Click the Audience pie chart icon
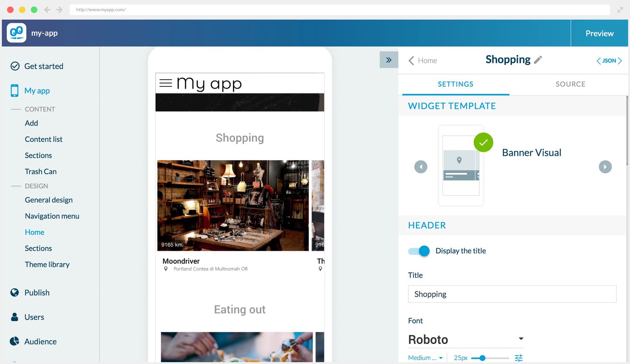 pyautogui.click(x=15, y=341)
